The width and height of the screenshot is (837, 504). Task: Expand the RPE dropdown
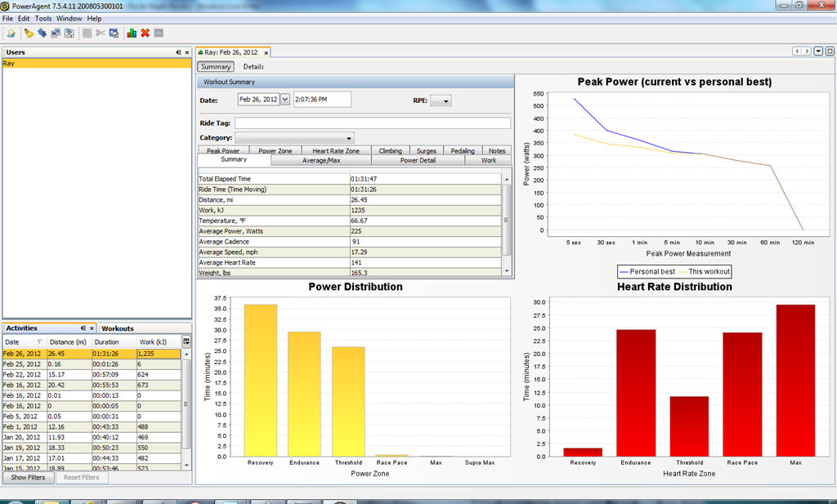pos(441,100)
